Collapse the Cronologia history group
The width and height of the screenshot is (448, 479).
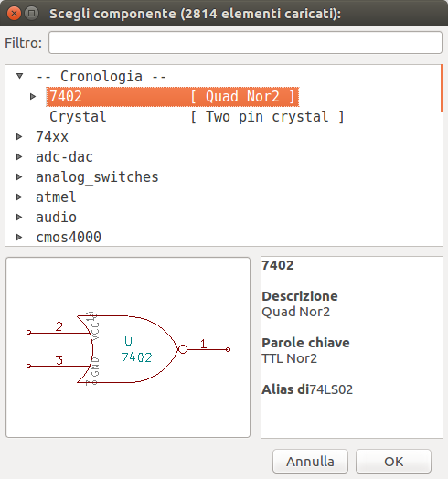point(19,76)
